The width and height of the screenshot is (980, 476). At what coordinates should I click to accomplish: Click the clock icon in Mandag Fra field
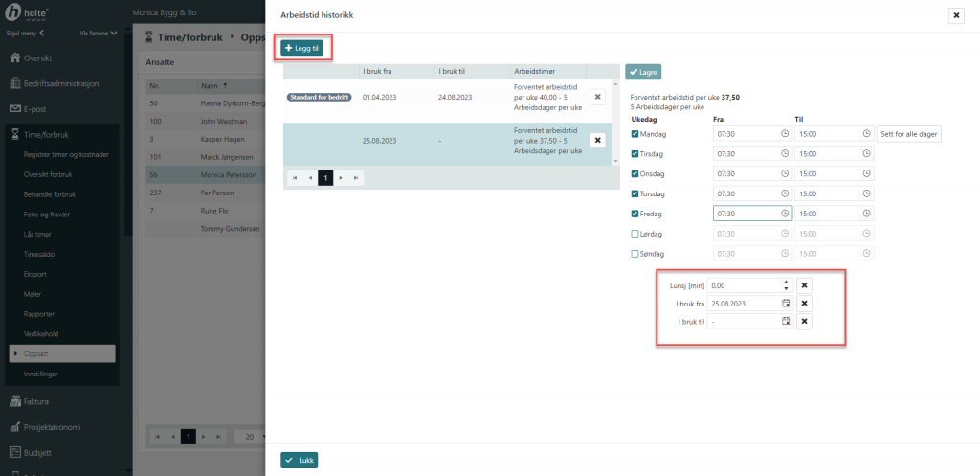(785, 134)
